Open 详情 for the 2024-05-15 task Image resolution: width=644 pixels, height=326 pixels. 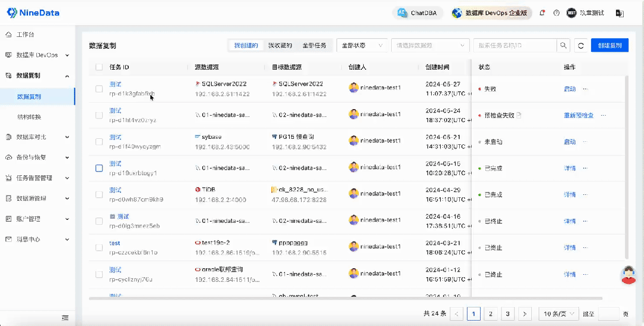(569, 168)
